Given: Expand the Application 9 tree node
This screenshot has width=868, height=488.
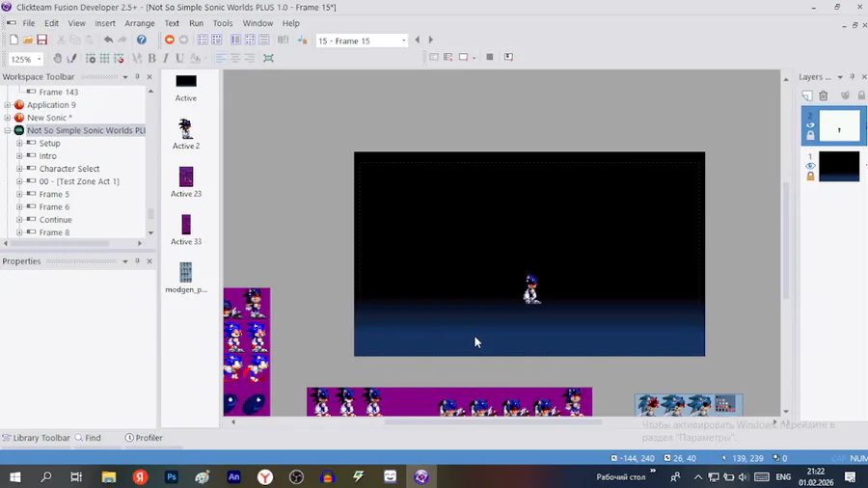Looking at the screenshot, I should click(x=7, y=105).
